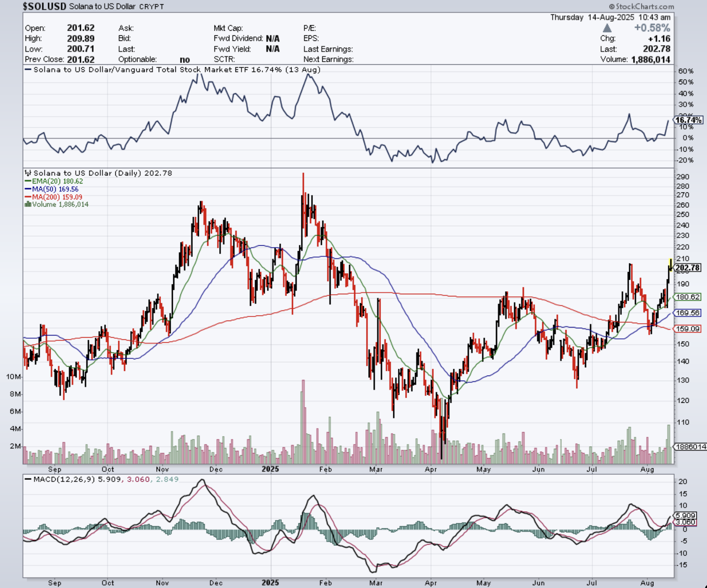Click the 2025 label on price panel axis
This screenshot has width=707, height=588.
point(270,469)
